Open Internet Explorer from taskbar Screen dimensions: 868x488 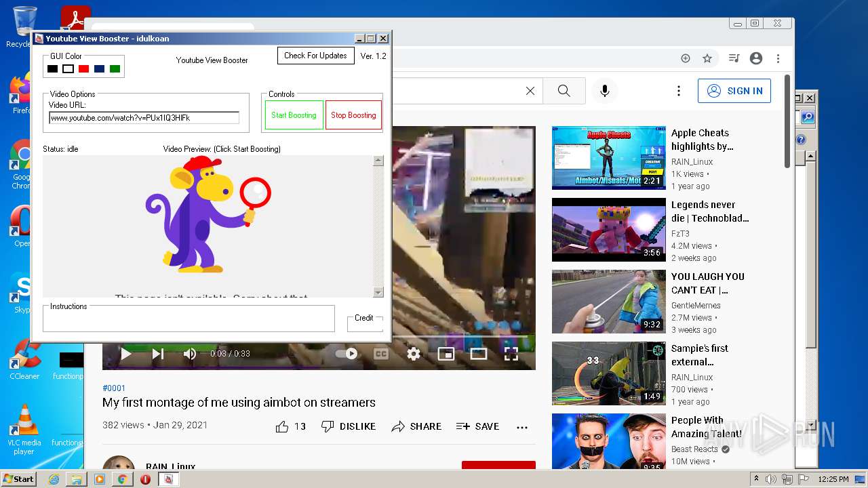[54, 479]
